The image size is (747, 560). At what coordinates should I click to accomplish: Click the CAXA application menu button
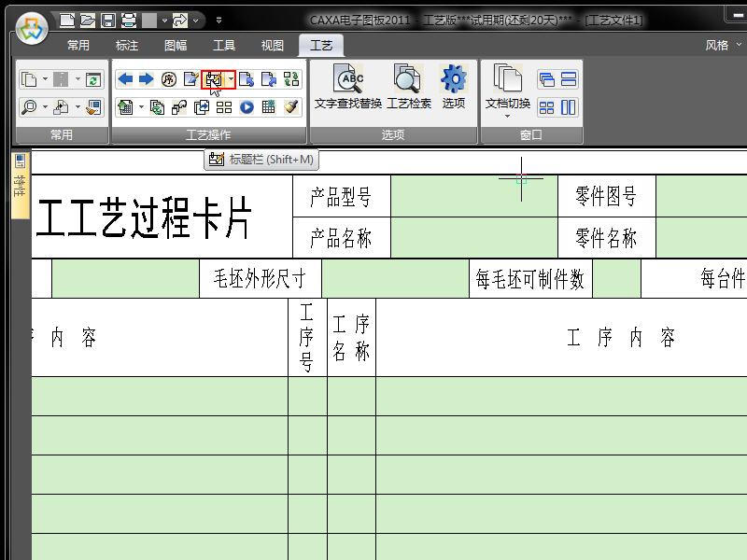coord(31,26)
